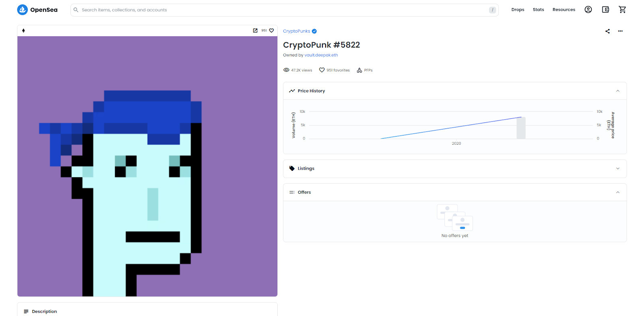
Task: Share this item
Action: click(x=607, y=31)
